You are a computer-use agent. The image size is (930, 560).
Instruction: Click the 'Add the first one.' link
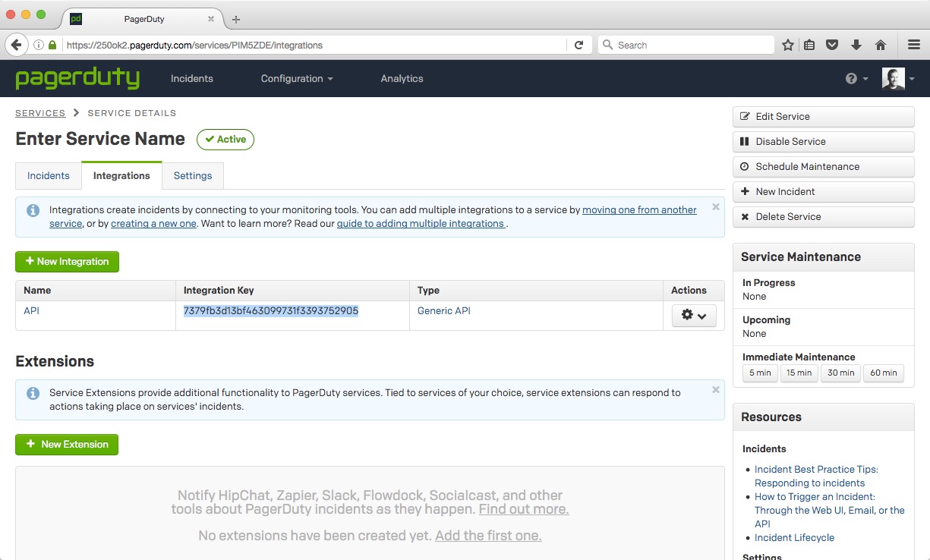[x=488, y=536]
